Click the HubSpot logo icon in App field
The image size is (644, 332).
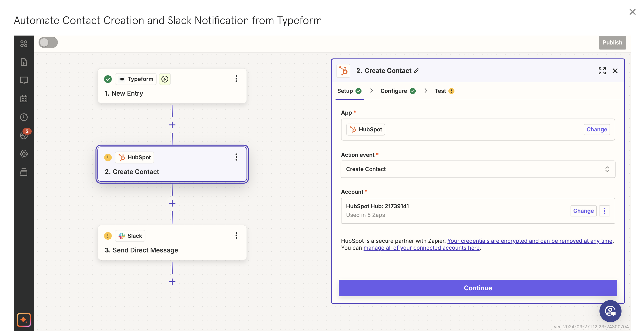tap(353, 129)
